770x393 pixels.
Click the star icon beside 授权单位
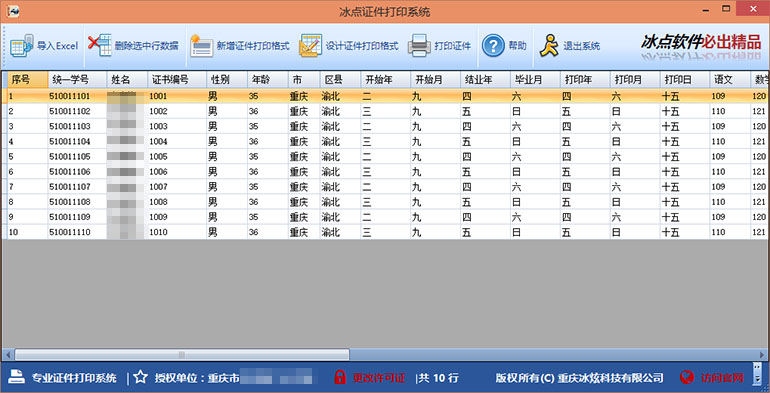click(140, 377)
